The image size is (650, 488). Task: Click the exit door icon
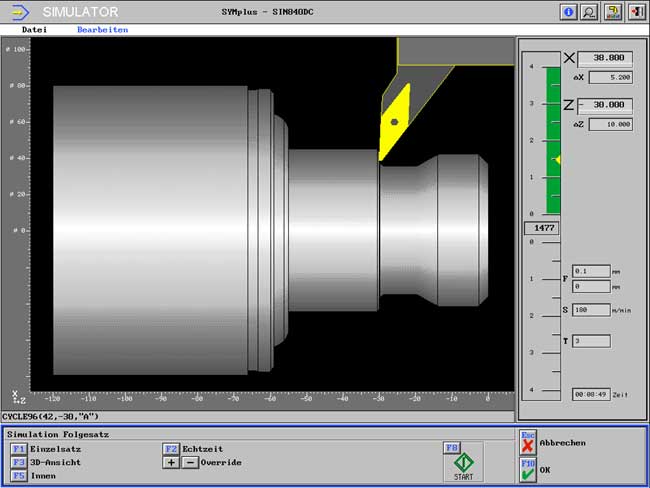(636, 12)
